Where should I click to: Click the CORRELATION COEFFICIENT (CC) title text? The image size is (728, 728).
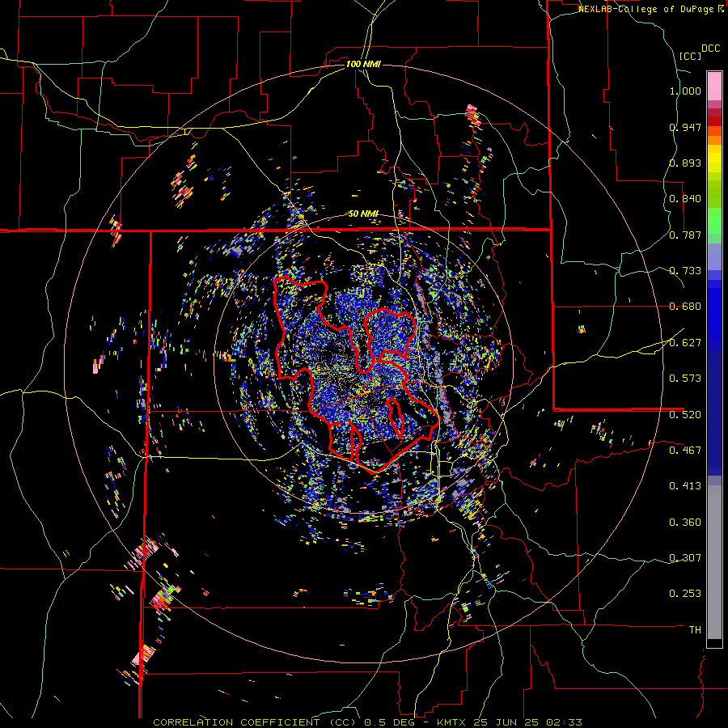pyautogui.click(x=255, y=722)
